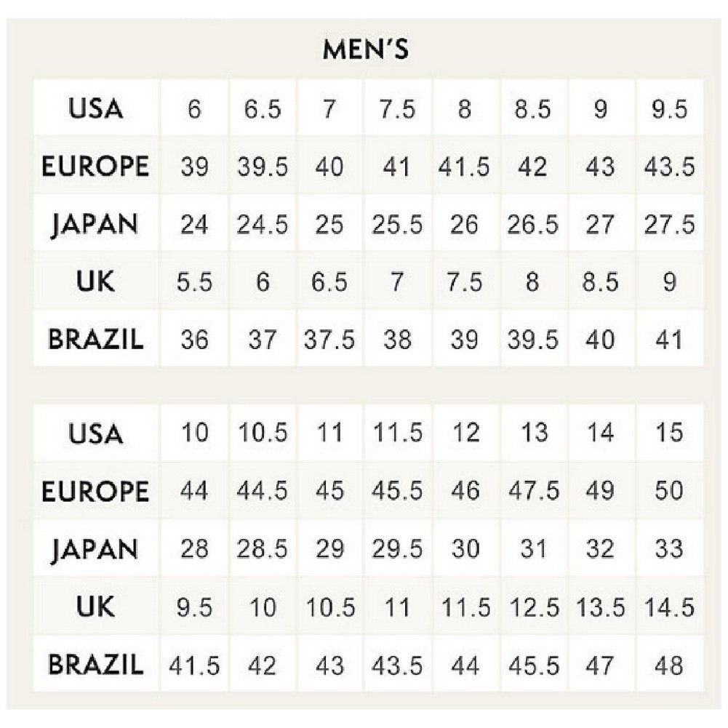Select the UK size 13.5 cell
The image size is (728, 728).
pyautogui.click(x=600, y=607)
